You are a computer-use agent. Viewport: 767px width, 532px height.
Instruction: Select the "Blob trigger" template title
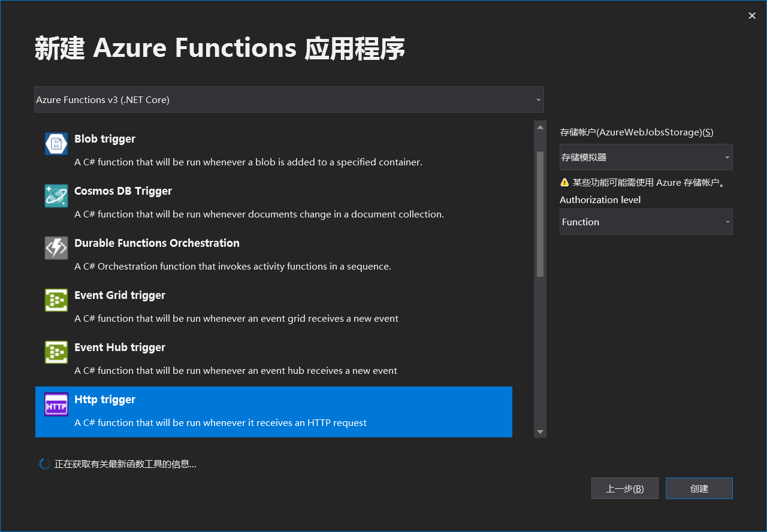point(105,139)
